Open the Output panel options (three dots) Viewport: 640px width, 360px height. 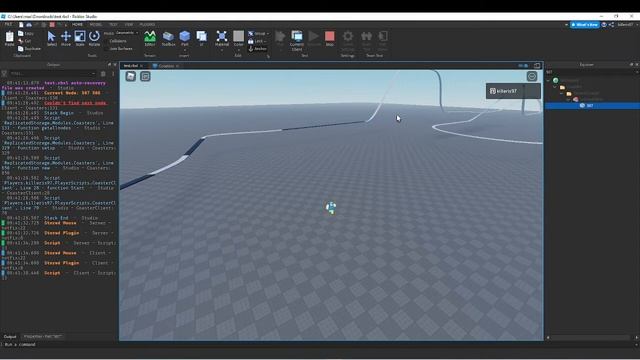pyautogui.click(x=113, y=73)
